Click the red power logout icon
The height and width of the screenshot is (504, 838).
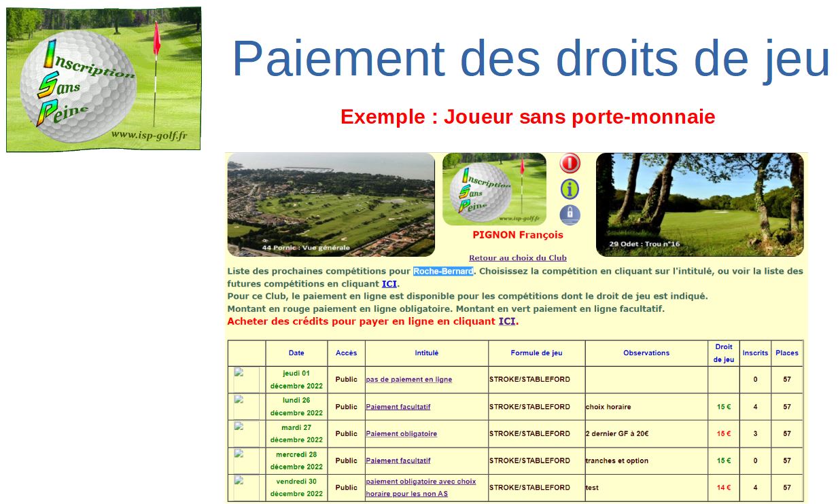pos(570,163)
